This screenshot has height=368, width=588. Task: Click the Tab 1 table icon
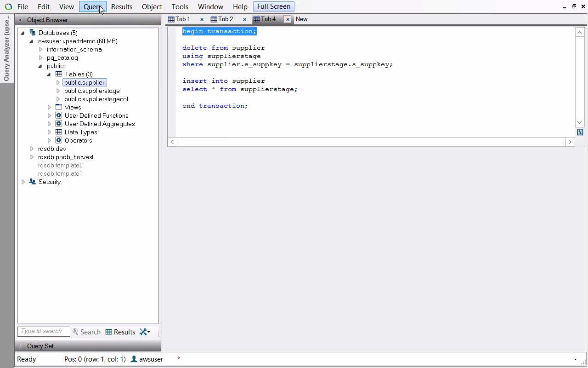[x=171, y=19]
